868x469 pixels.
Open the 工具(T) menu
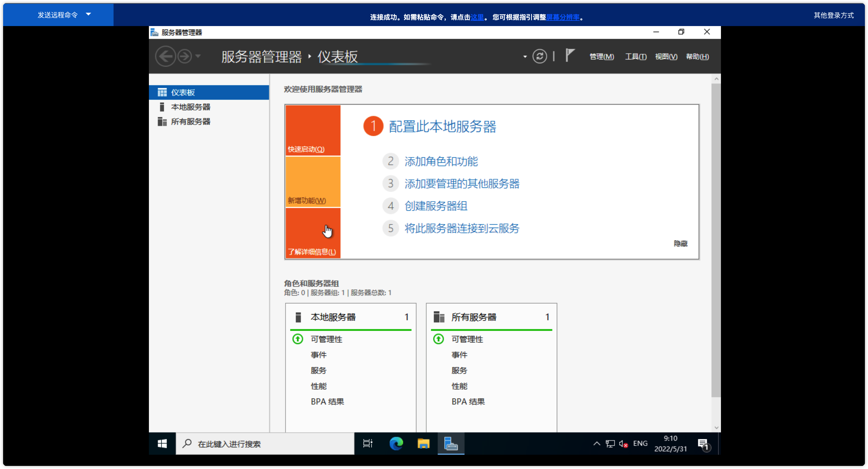tap(636, 56)
